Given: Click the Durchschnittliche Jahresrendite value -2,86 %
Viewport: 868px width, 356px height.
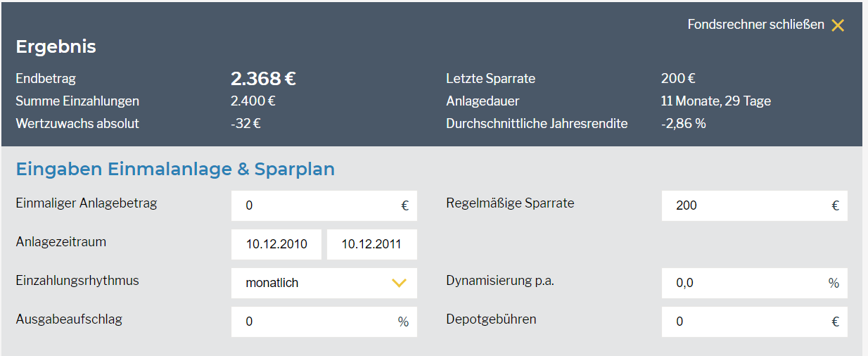Looking at the screenshot, I should pos(683,124).
